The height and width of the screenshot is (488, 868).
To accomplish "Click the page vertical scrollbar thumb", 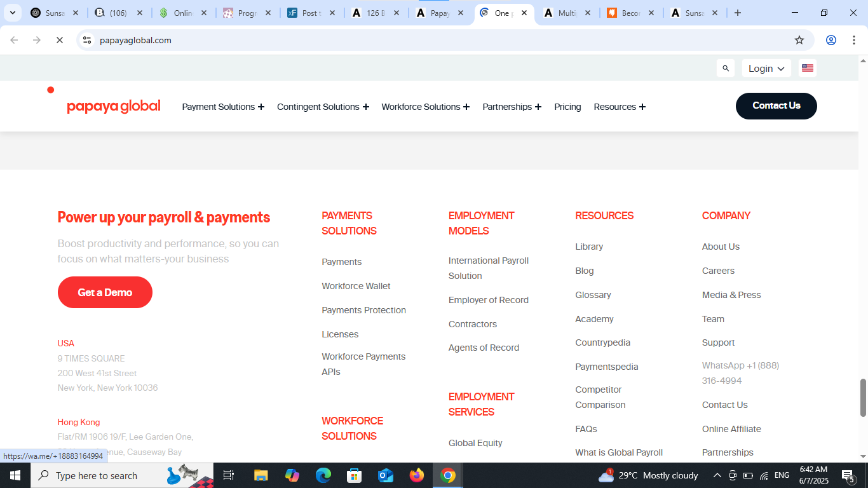I will (x=863, y=398).
